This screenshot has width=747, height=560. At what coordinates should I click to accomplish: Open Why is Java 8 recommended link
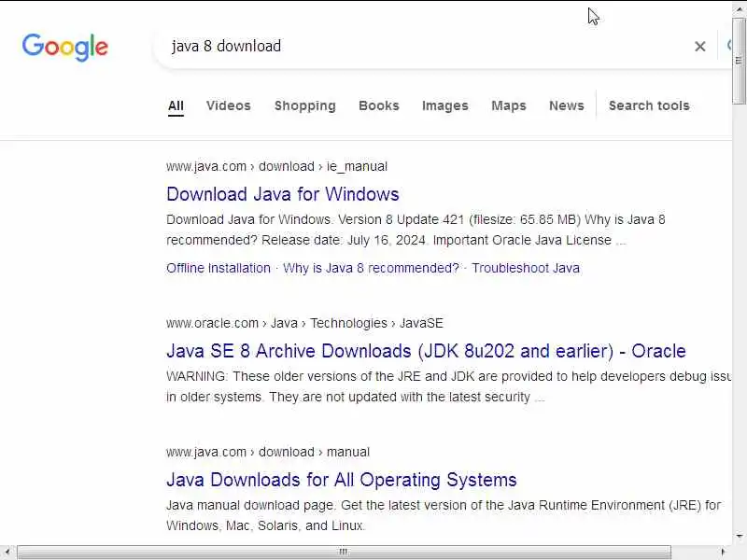[x=371, y=268]
